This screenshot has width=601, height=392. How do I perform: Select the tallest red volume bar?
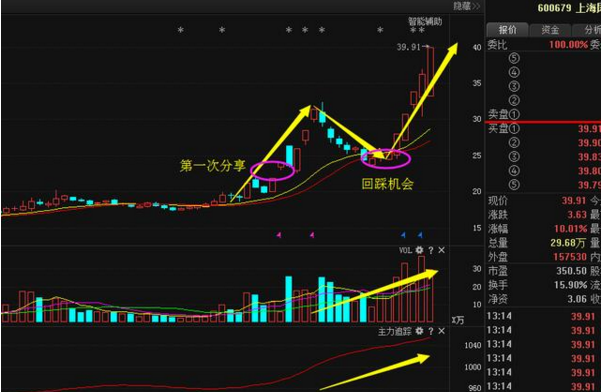point(421,289)
